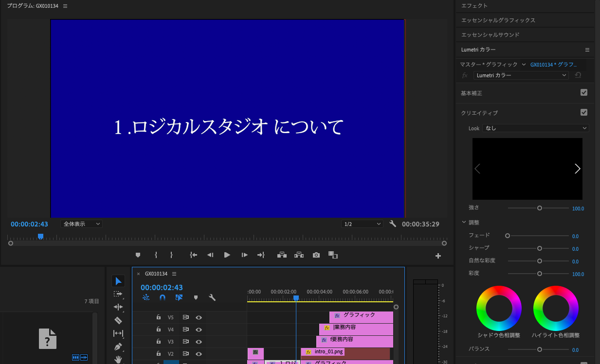Viewport: 600px width, 364px height.
Task: Open the button editor plus icon
Action: pyautogui.click(x=438, y=256)
